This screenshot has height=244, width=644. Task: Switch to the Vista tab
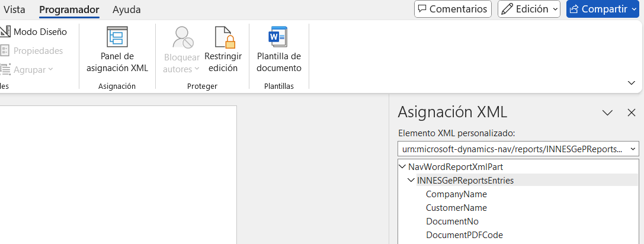[14, 9]
